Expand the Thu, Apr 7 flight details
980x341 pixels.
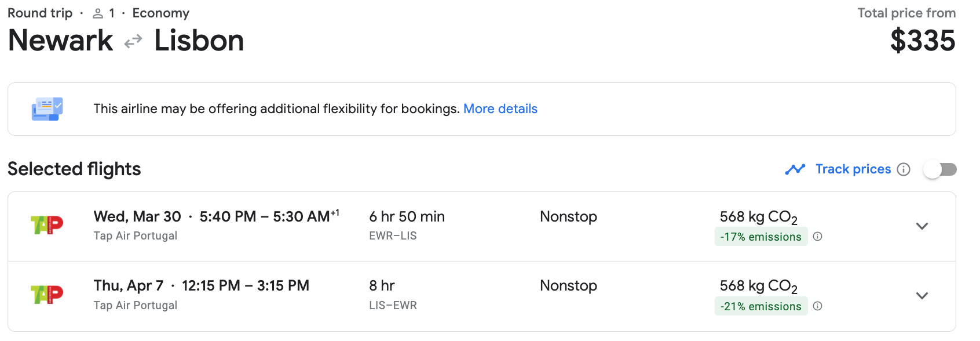pyautogui.click(x=922, y=296)
